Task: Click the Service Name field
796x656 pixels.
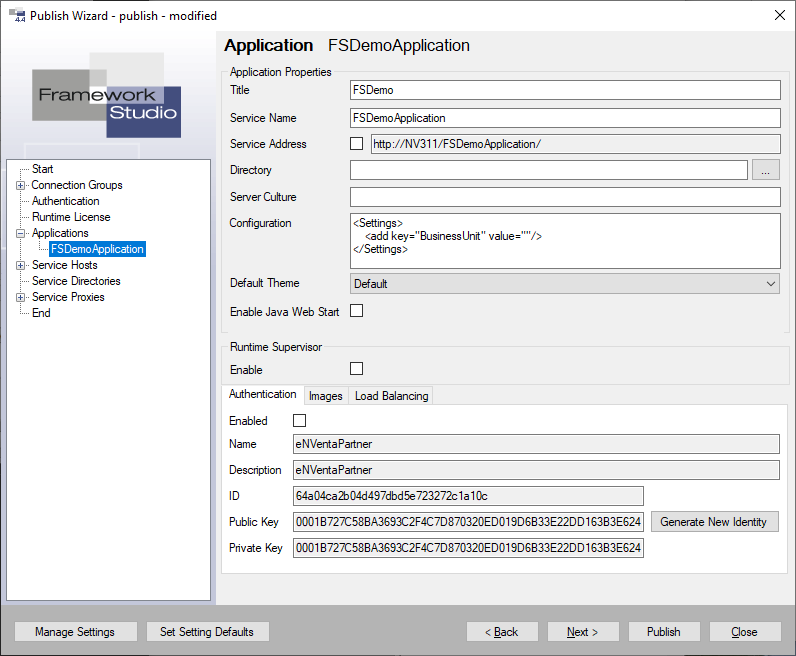Action: 565,118
